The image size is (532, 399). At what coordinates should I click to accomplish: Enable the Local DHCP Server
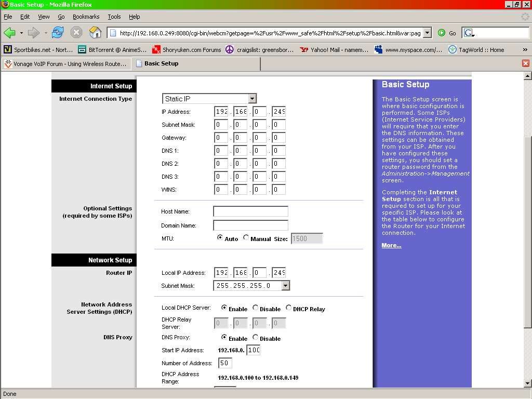(224, 308)
